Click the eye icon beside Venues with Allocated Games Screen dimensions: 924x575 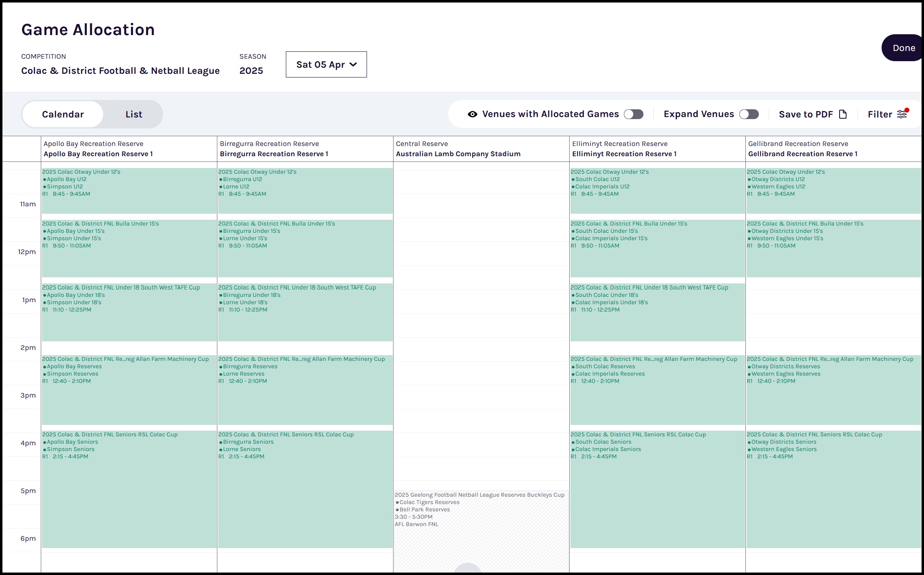[473, 114]
